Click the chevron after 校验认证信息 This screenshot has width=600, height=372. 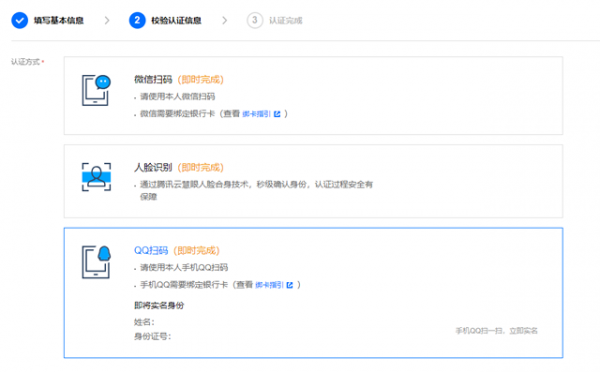225,20
